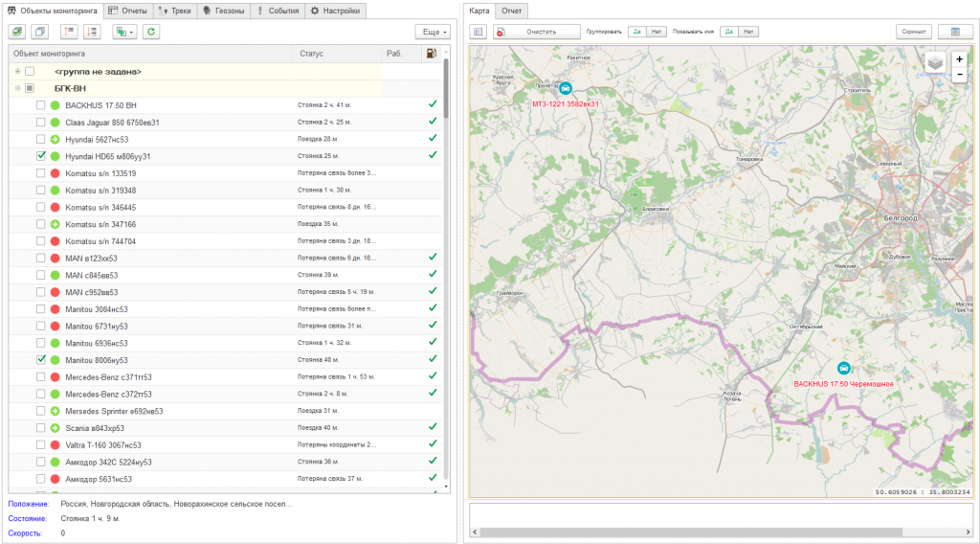
Task: Check the BACKHUS 17.50 BH checkbox
Action: pos(41,105)
